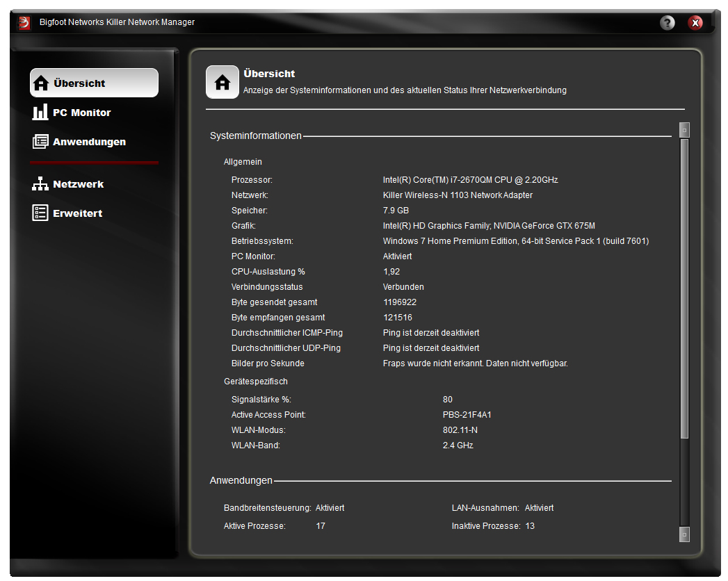Click the Fraps wurde nicht erkannt message
This screenshot has width=728, height=581.
pos(476,364)
